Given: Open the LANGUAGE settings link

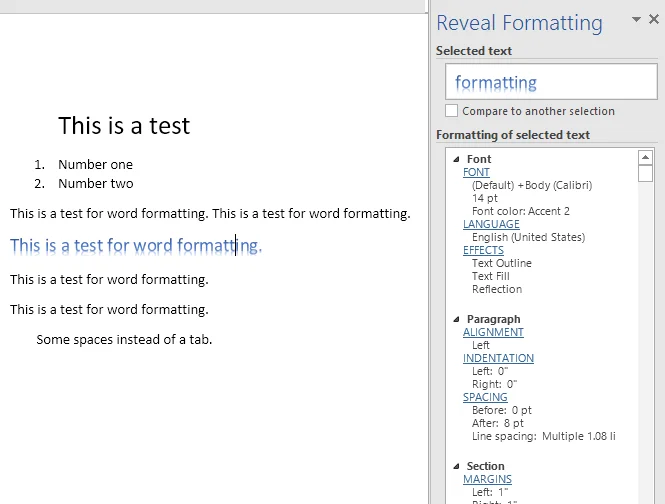Looking at the screenshot, I should point(491,225).
